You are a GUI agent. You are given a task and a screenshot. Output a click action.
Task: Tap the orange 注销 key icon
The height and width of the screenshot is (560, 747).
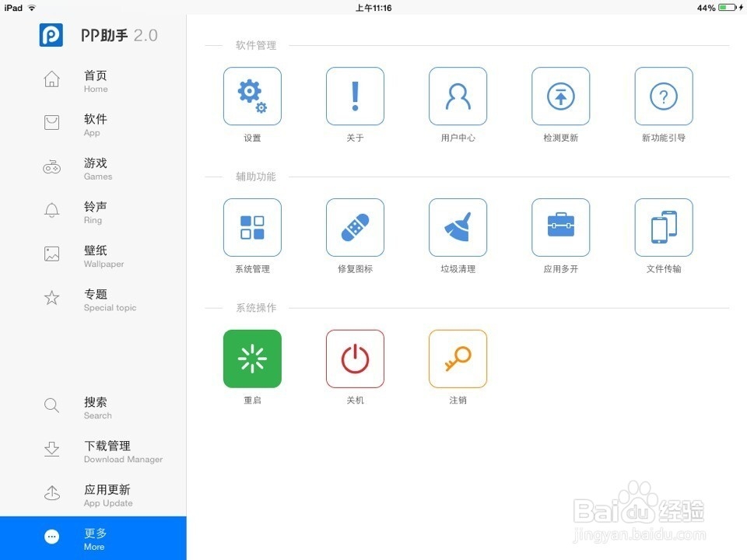(458, 359)
